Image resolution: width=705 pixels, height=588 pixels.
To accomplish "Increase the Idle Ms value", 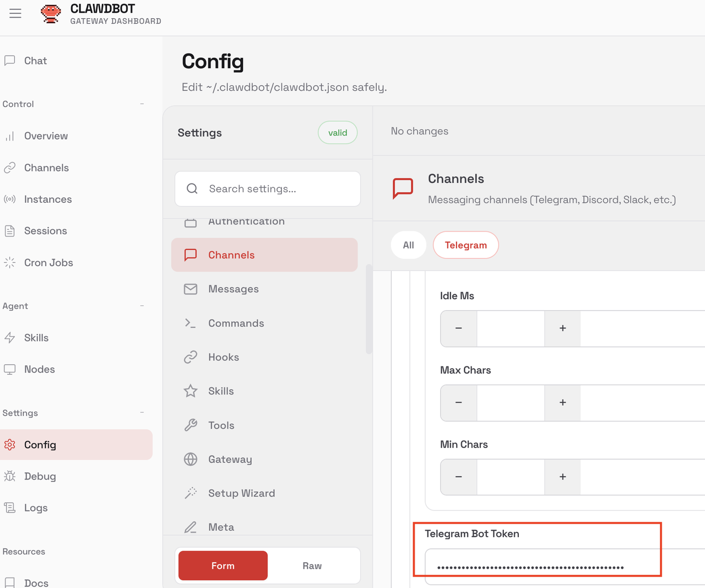I will pos(562,328).
